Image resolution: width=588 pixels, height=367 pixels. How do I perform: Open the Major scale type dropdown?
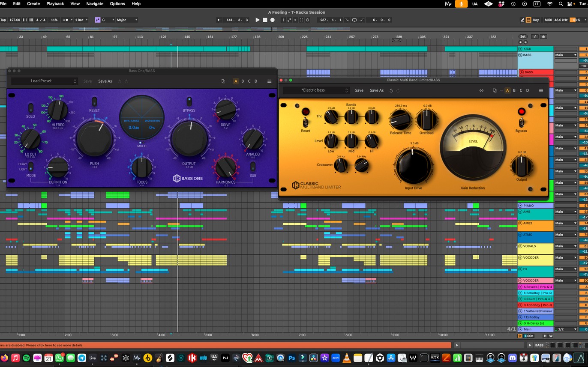[x=127, y=20]
